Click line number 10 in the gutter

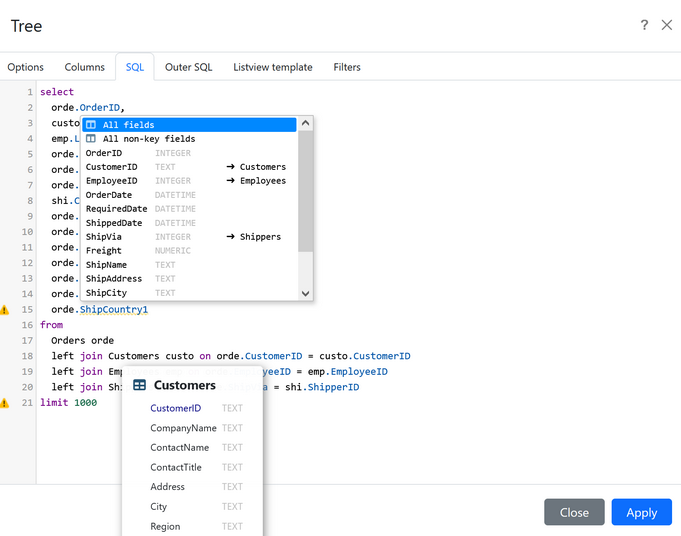pos(27,232)
